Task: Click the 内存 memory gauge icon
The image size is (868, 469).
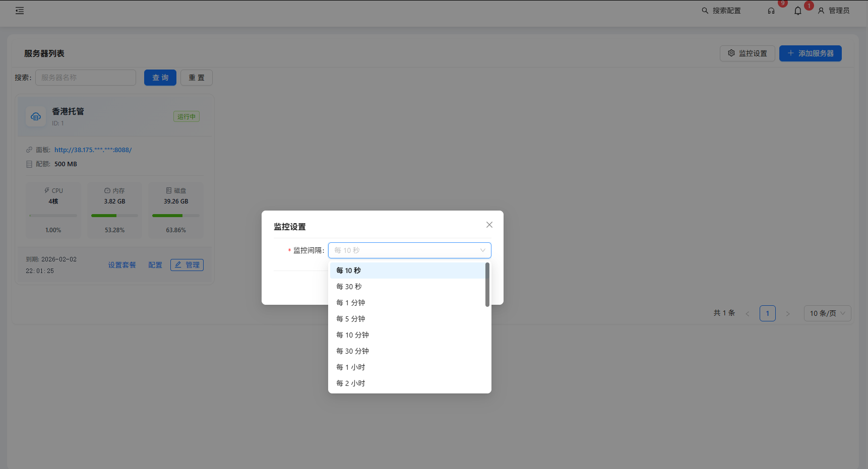Action: 107,190
